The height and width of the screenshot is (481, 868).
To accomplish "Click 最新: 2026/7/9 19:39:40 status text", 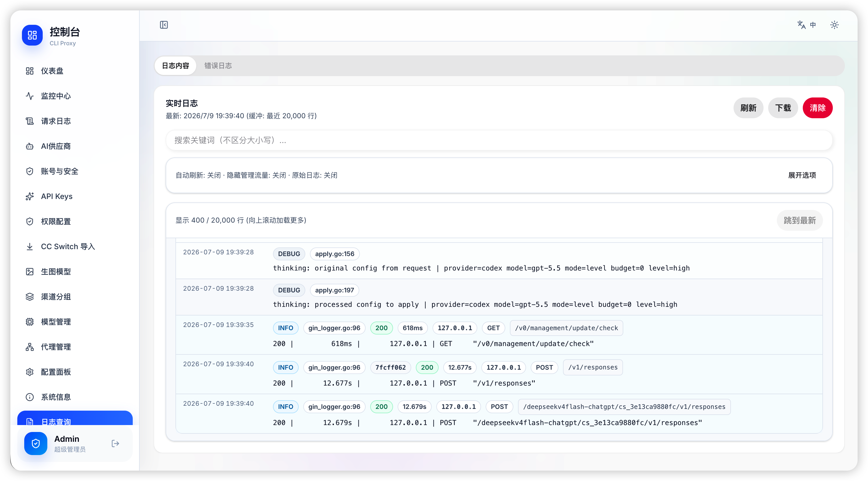I will (x=241, y=116).
